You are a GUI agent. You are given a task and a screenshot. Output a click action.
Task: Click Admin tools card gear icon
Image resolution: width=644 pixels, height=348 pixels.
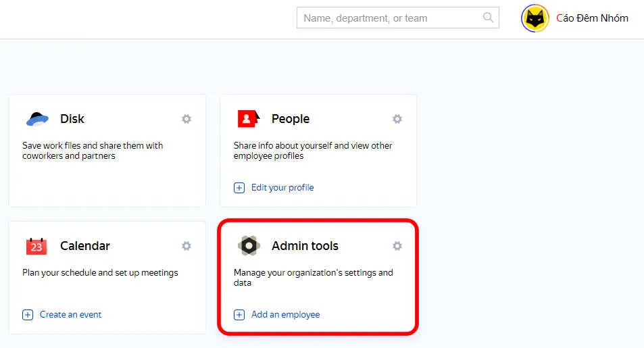click(x=397, y=246)
